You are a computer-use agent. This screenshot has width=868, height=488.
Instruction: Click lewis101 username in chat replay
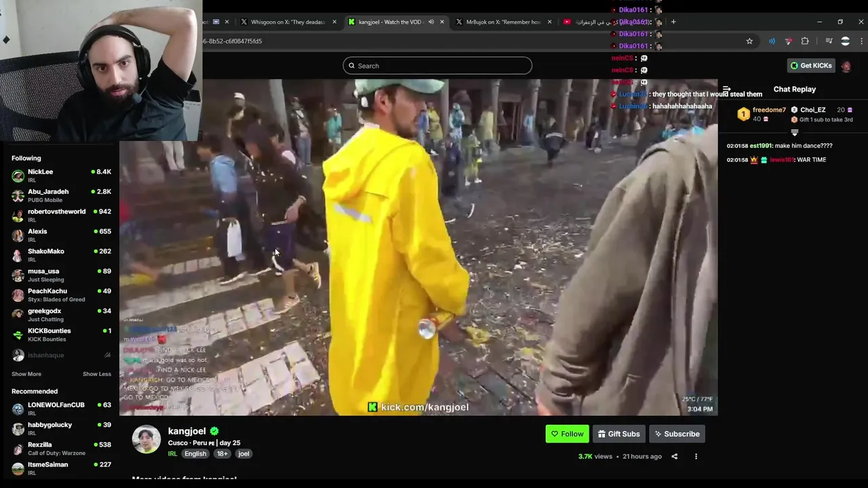tap(781, 160)
